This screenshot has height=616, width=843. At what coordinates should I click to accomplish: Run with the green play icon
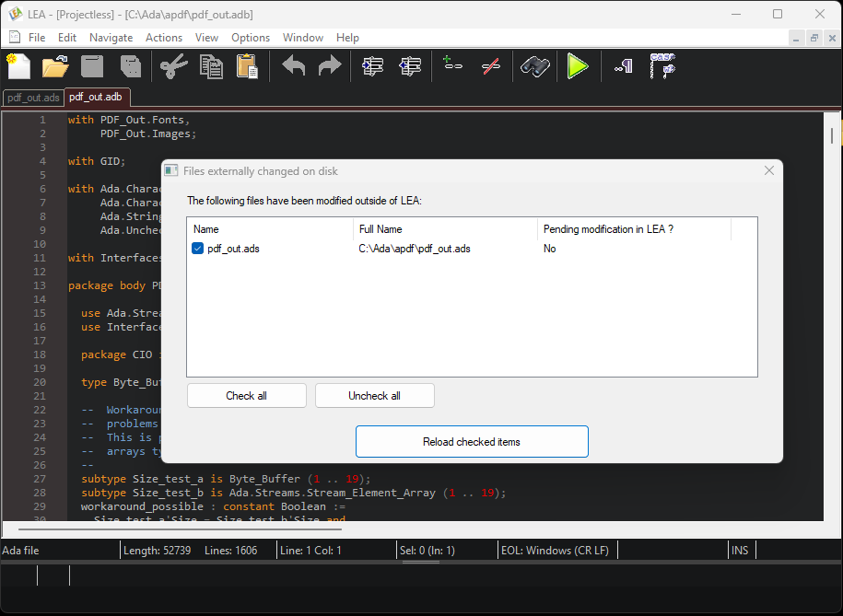coord(578,66)
